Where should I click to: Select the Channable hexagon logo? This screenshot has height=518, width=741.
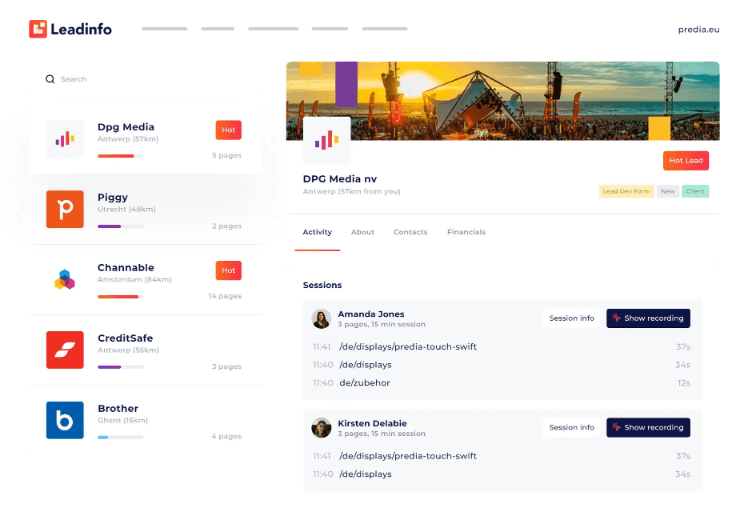click(65, 279)
